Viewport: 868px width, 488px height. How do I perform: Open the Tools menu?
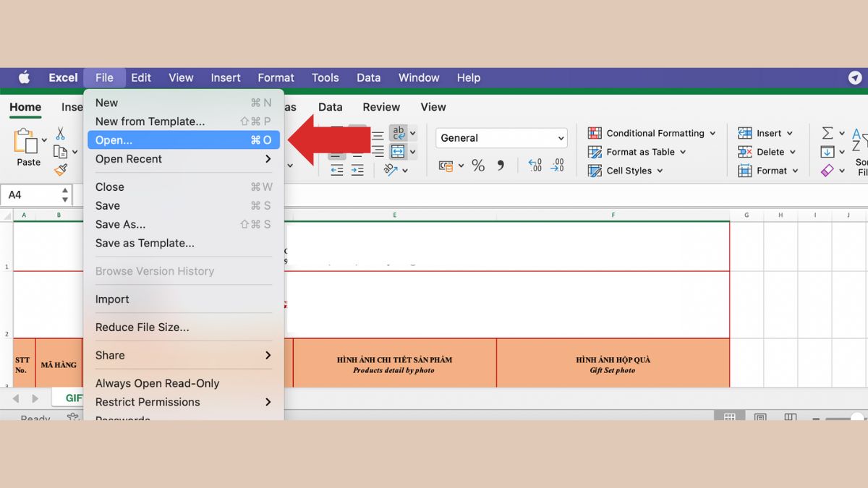(x=325, y=77)
